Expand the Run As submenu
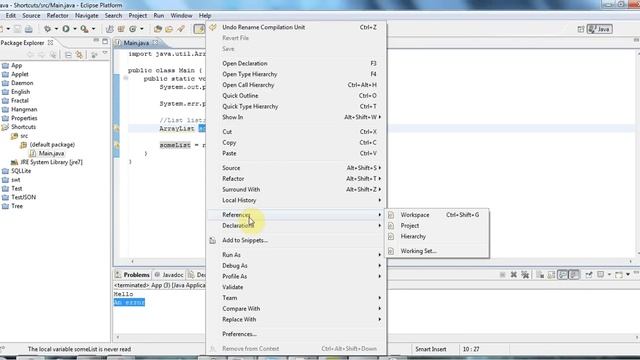Image resolution: width=640 pixels, height=360 pixels. 297,255
